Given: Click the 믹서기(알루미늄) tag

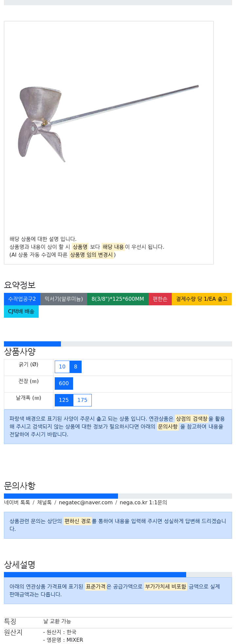Looking at the screenshot, I should coord(64,299).
